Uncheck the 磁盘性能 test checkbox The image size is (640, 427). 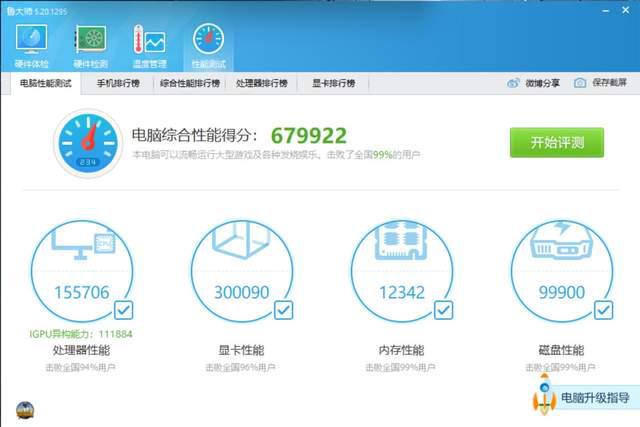(603, 310)
